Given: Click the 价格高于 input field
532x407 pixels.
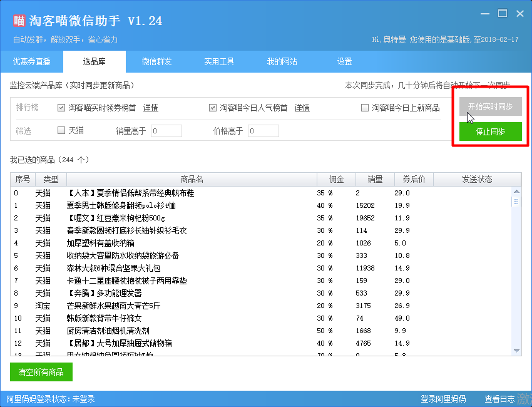Looking at the screenshot, I should pos(263,131).
